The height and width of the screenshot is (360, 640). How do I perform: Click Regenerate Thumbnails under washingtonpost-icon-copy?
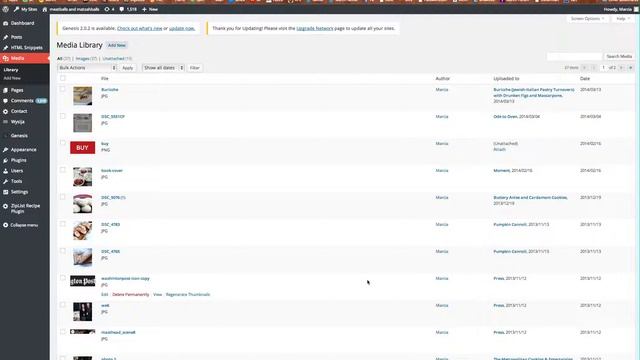tap(188, 295)
